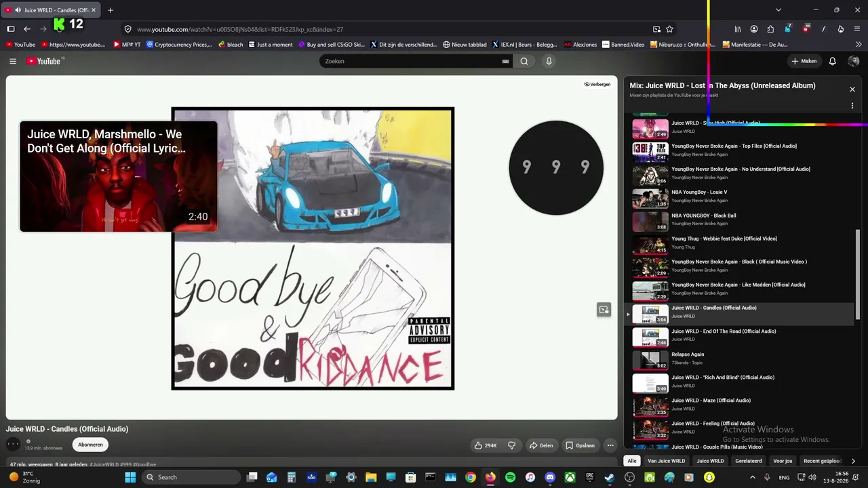Open the YouTube guide hamburger menu
The width and height of the screenshot is (868, 488).
click(13, 61)
